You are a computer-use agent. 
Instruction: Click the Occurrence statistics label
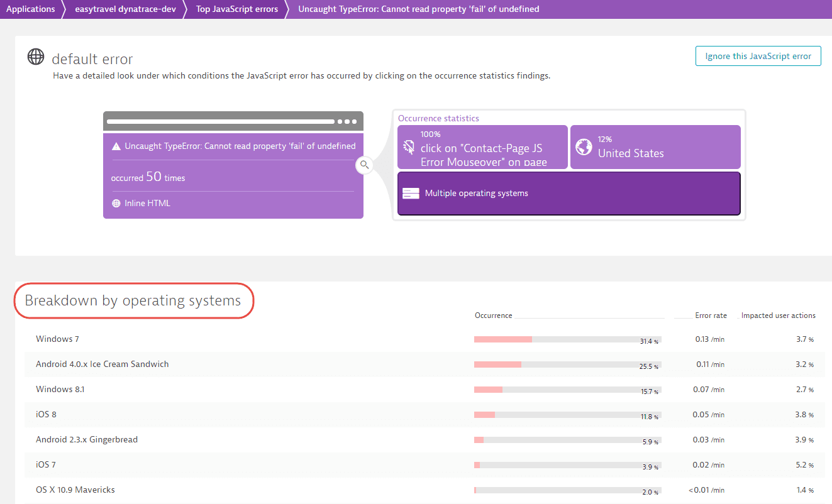point(438,118)
